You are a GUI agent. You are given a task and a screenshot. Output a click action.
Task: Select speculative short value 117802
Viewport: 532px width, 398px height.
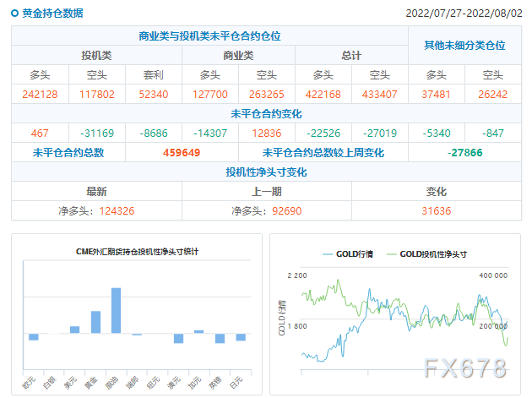(97, 94)
